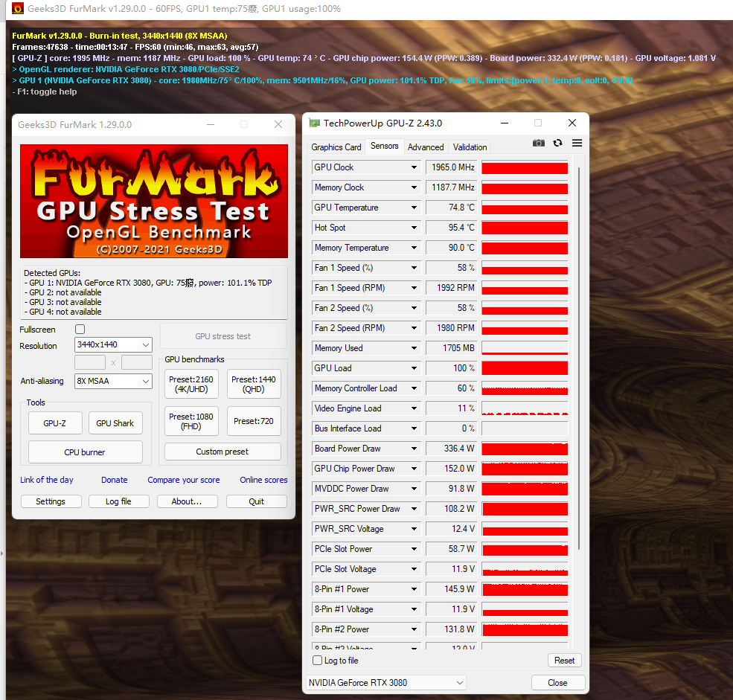733x700 pixels.
Task: Open the Board Power Draw dropdown arrow
Action: (414, 449)
